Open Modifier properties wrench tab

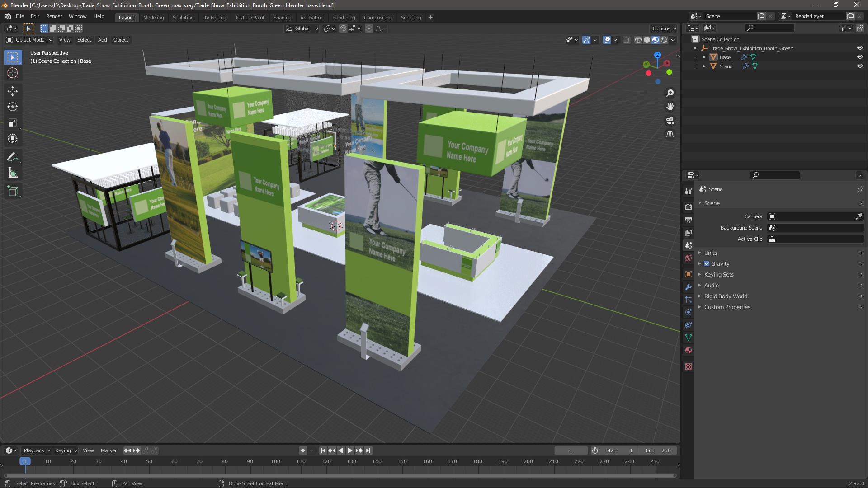(x=689, y=287)
